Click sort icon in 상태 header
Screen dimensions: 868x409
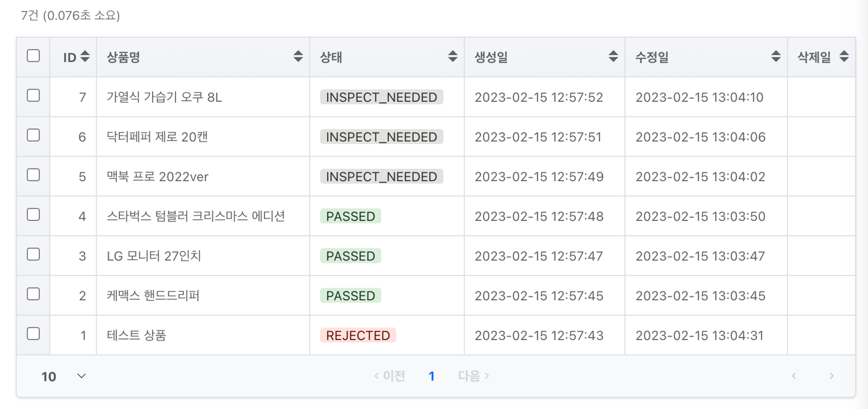453,57
